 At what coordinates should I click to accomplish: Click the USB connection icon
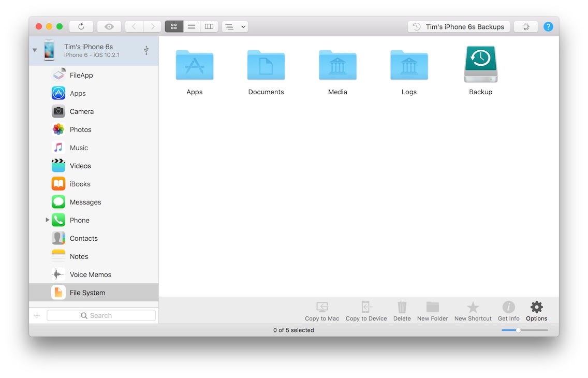(x=146, y=50)
